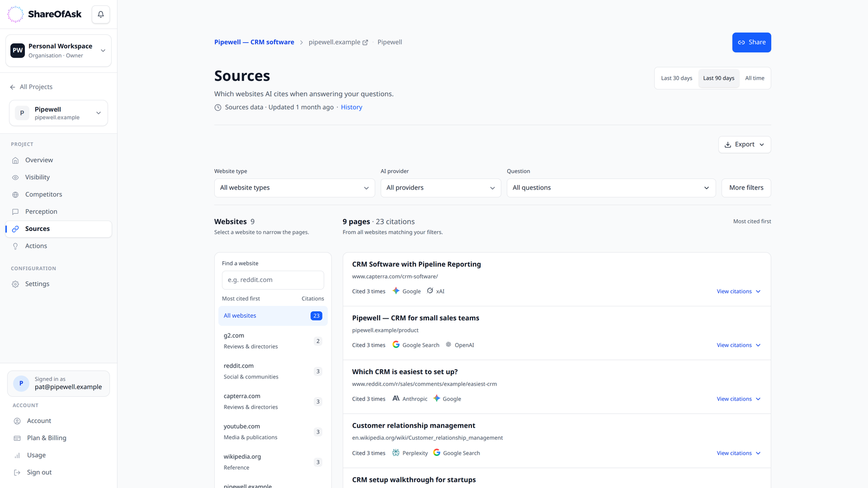
Task: Click the More filters button
Action: click(x=746, y=188)
